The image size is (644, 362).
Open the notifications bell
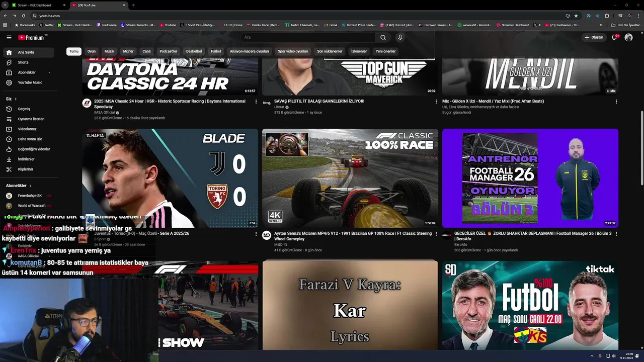(614, 37)
